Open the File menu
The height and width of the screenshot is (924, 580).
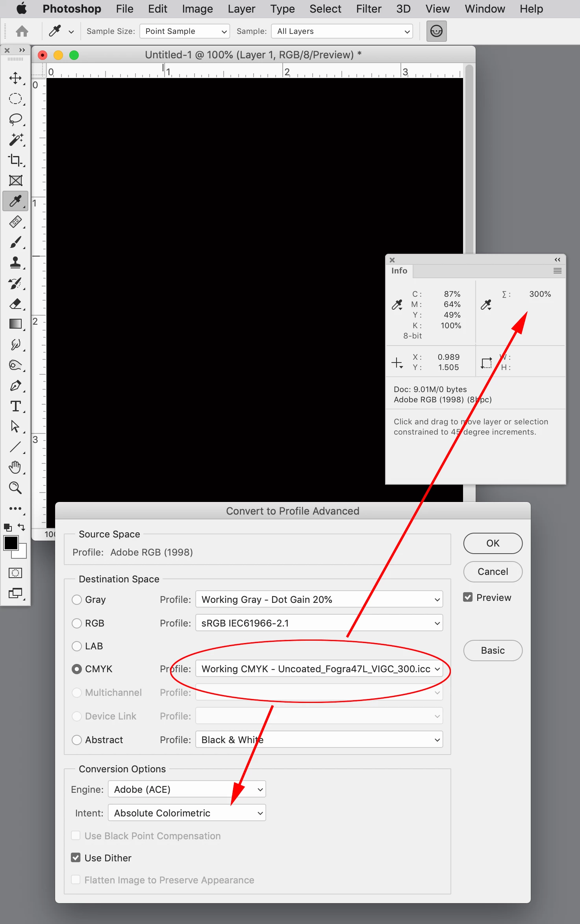tap(124, 9)
